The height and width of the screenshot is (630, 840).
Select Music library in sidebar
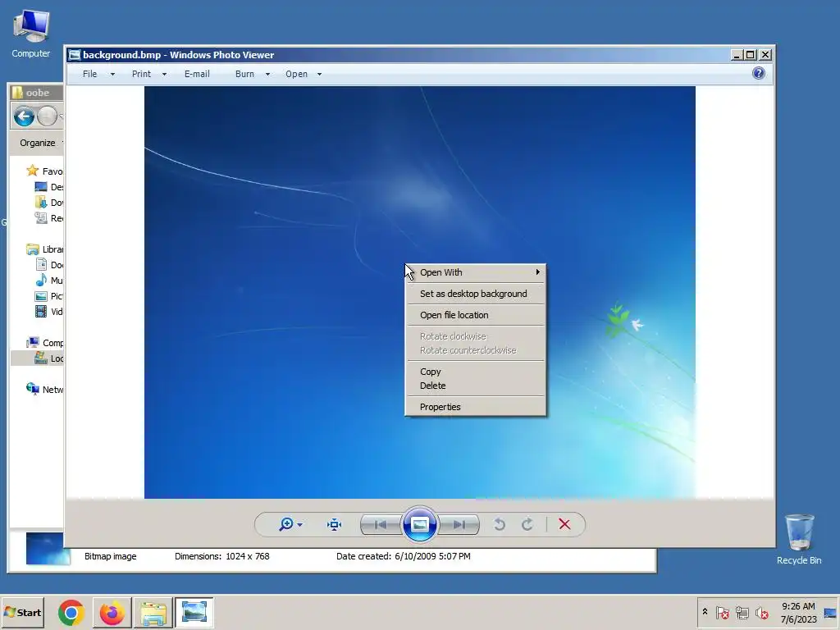pos(41,281)
